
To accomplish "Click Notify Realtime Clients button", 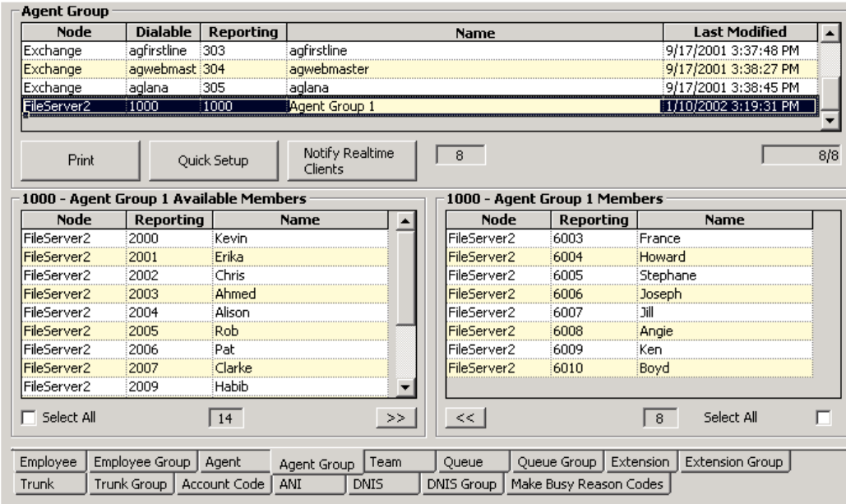I will pos(352,160).
